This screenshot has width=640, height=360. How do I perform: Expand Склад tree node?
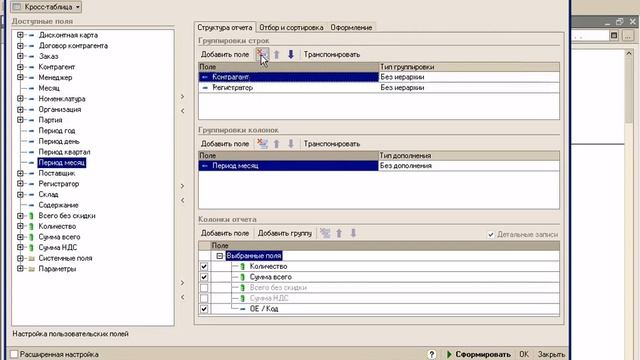tap(20, 194)
